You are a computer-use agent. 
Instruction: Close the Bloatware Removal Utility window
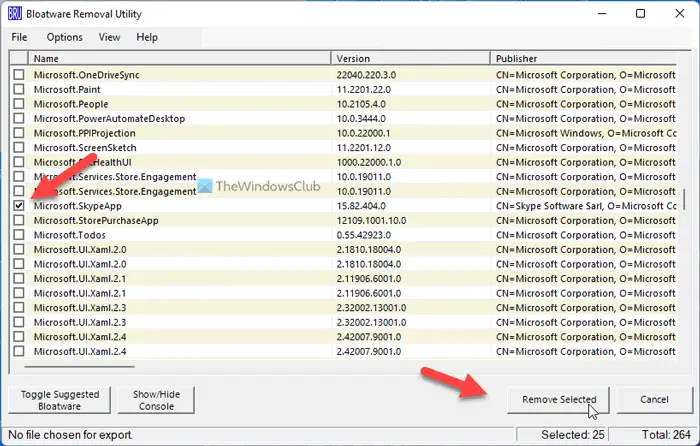(679, 13)
